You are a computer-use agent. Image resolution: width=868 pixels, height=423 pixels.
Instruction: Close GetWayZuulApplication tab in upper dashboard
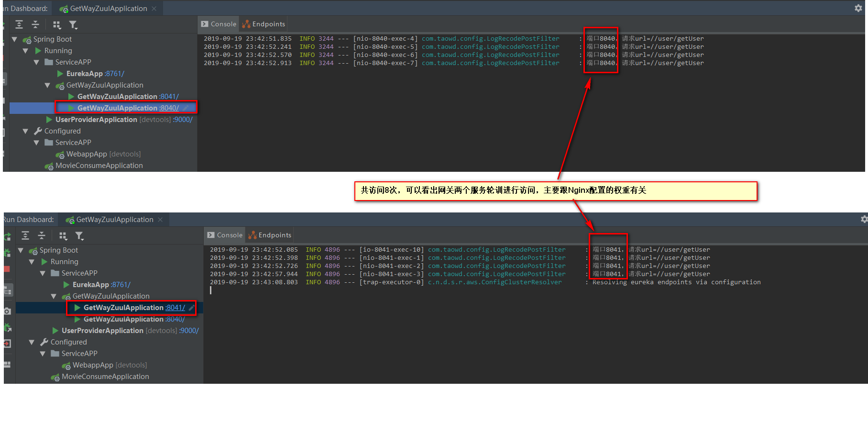tap(154, 9)
